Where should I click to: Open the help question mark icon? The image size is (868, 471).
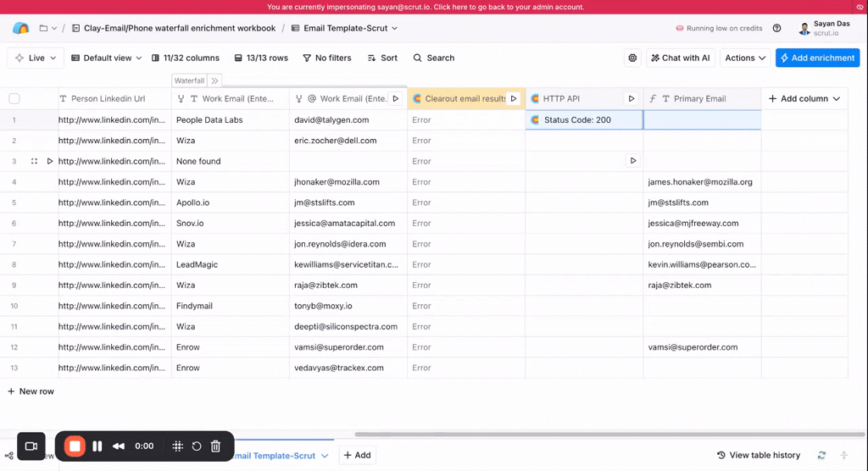(776, 28)
